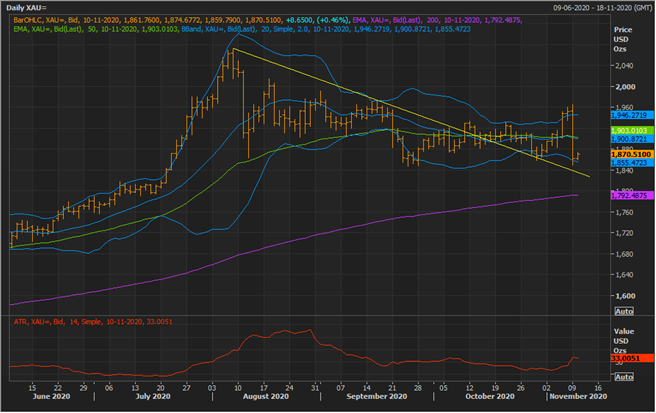Click the +8.6500 (+0.46%) change value
Screen dimensions: 656x413
click(317, 20)
